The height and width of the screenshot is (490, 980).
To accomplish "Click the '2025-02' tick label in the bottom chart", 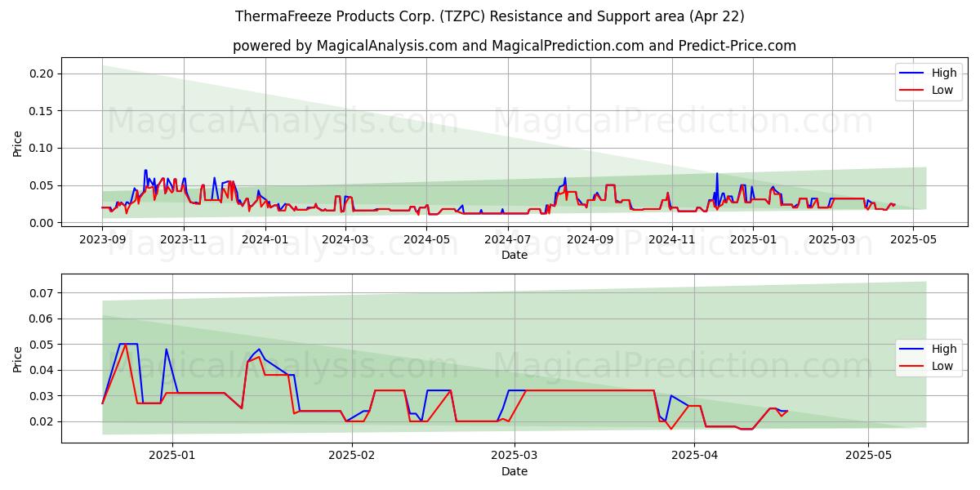I will [x=352, y=456].
